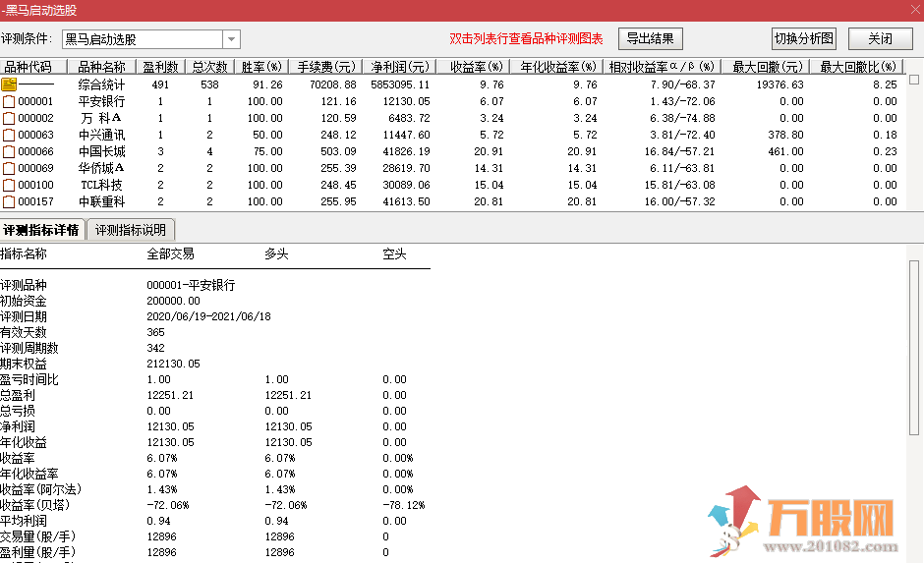
Task: Click the 切换分析图 button
Action: point(803,39)
